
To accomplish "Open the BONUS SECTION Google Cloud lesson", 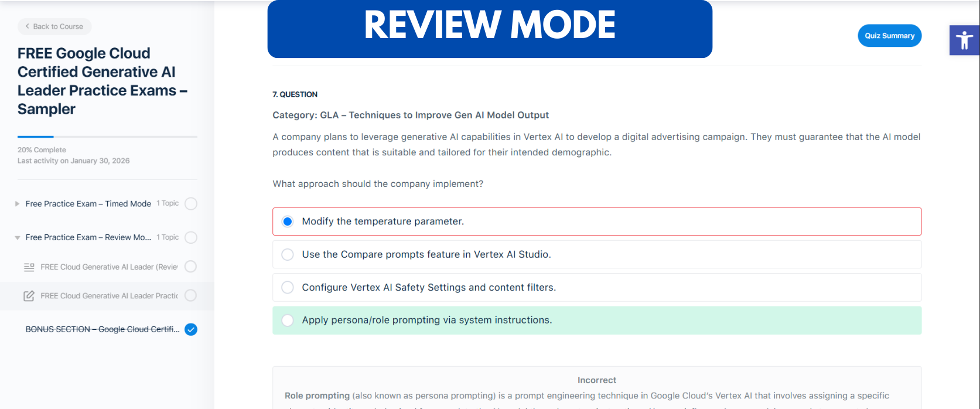I will (x=102, y=329).
